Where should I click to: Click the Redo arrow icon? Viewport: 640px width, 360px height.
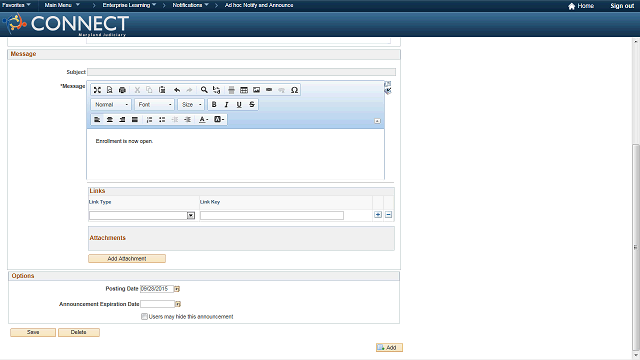pyautogui.click(x=189, y=90)
